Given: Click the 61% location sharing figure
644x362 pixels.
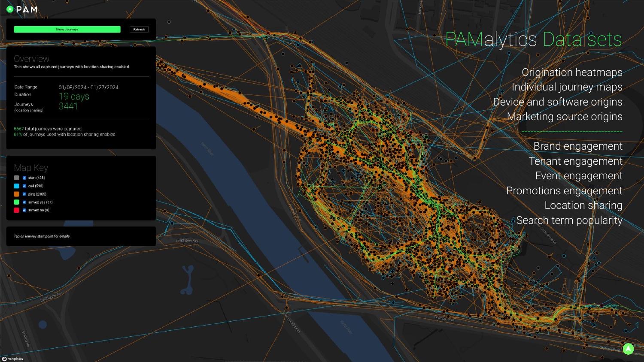Looking at the screenshot, I should click(18, 134).
